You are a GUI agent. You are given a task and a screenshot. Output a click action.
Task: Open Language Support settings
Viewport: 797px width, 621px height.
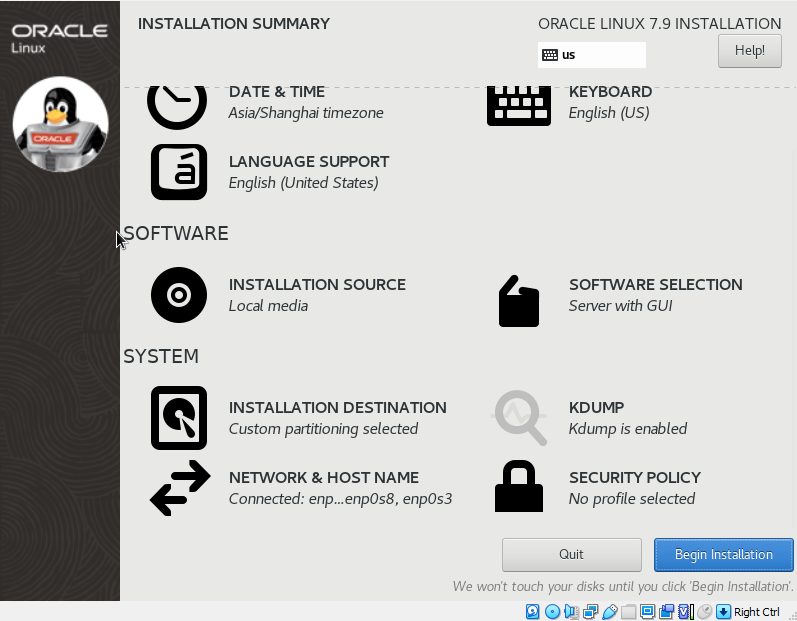[179, 172]
